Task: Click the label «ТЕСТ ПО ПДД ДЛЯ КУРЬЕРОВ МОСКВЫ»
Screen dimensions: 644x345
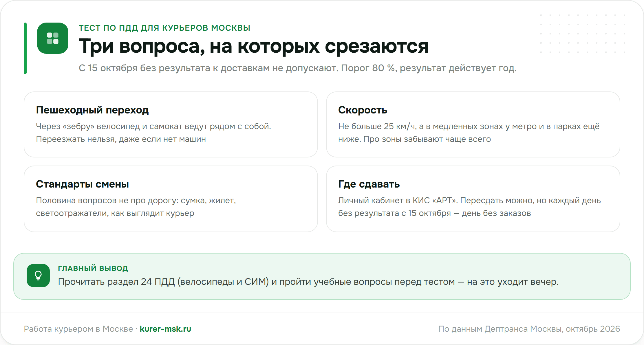Action: 164,28
